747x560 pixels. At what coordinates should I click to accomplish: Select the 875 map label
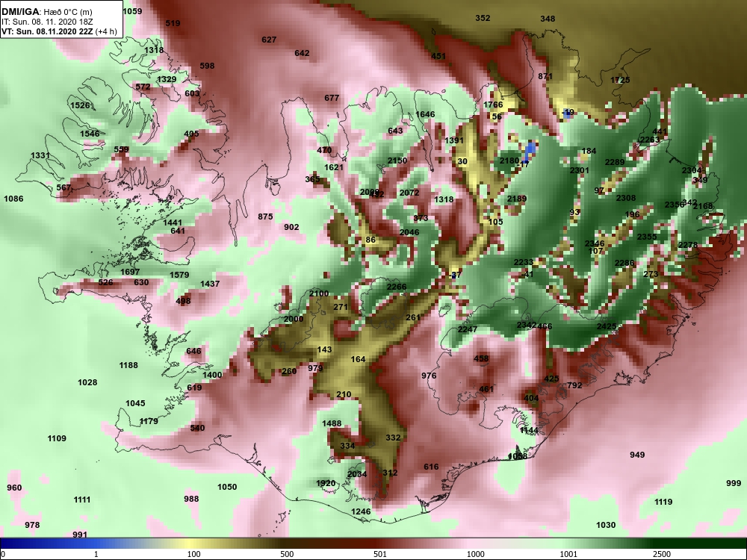tap(265, 217)
